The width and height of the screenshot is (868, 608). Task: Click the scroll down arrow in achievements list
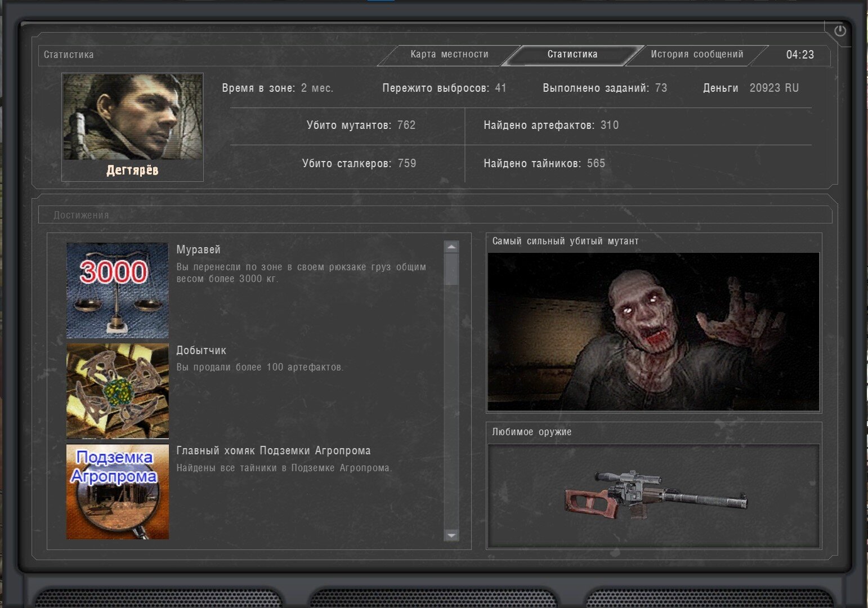[x=451, y=535]
